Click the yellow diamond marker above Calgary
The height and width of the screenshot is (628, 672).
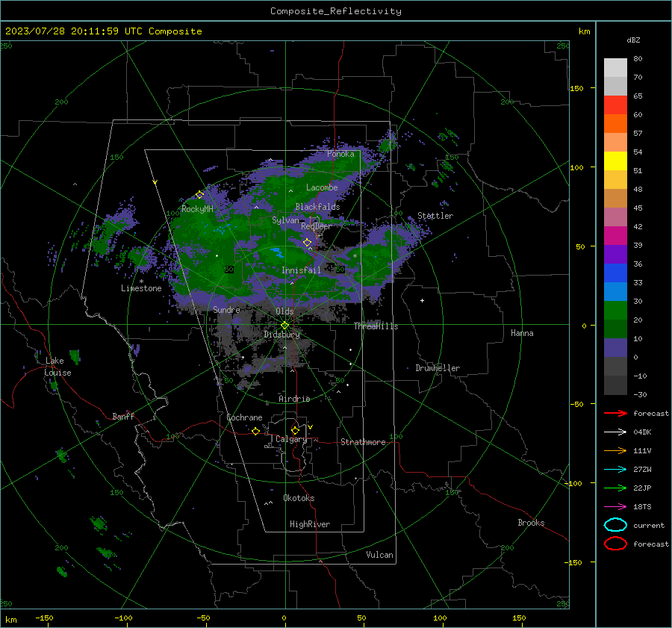pos(295,430)
